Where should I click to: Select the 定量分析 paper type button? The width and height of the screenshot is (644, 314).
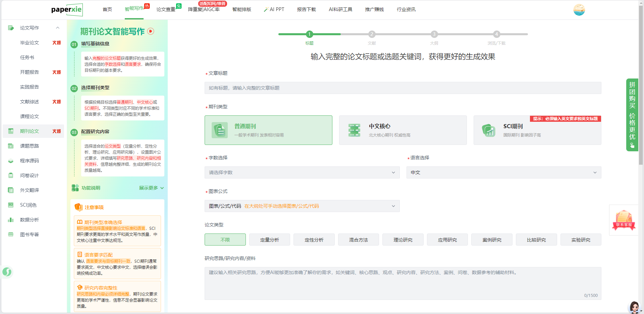(x=269, y=240)
